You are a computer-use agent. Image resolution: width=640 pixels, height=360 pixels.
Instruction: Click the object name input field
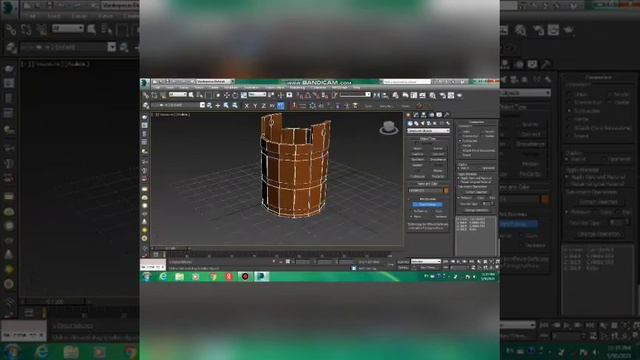click(425, 190)
